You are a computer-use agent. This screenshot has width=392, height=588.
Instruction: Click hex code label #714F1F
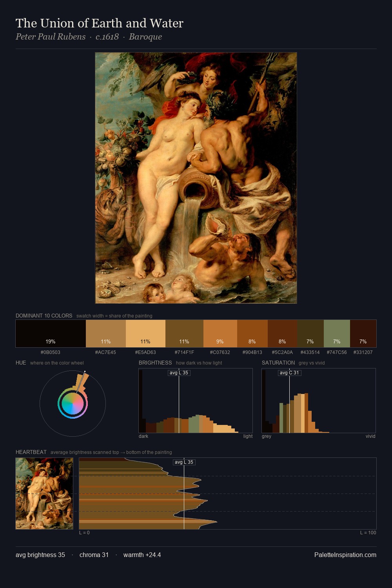point(184,352)
